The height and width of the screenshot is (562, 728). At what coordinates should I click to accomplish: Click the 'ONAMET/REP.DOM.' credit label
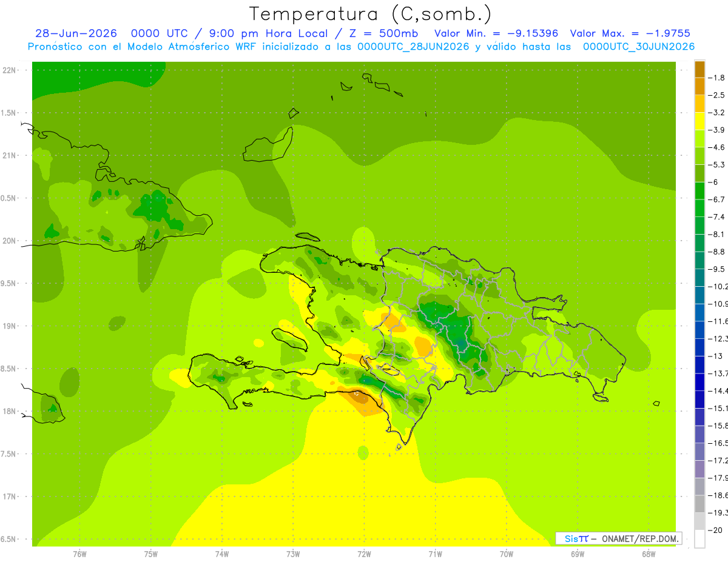point(639,538)
